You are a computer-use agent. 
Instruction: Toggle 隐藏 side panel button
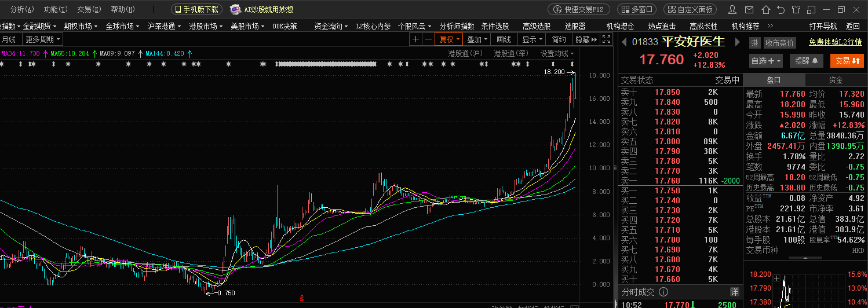tap(585, 39)
